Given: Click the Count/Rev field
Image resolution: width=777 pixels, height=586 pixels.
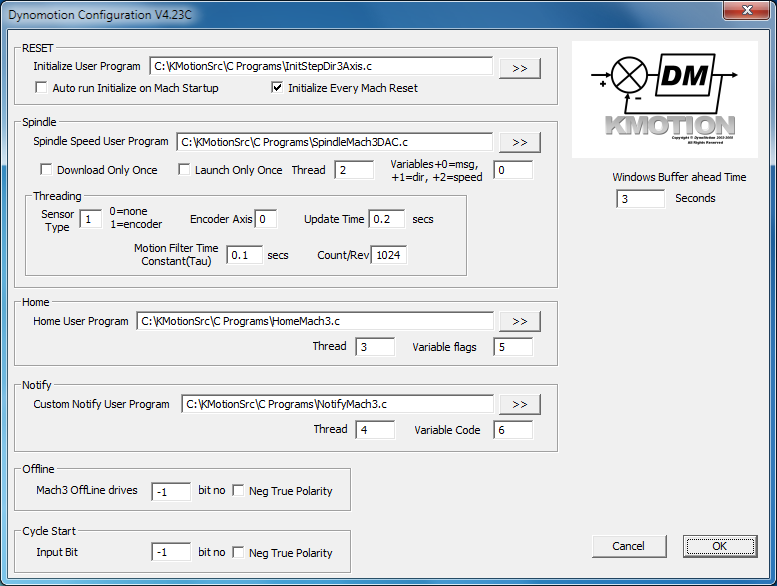Looking at the screenshot, I should pos(389,255).
